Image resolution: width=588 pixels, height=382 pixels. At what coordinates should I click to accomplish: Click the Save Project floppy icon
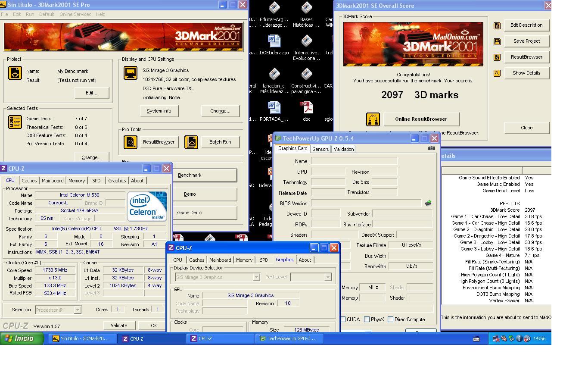[497, 41]
